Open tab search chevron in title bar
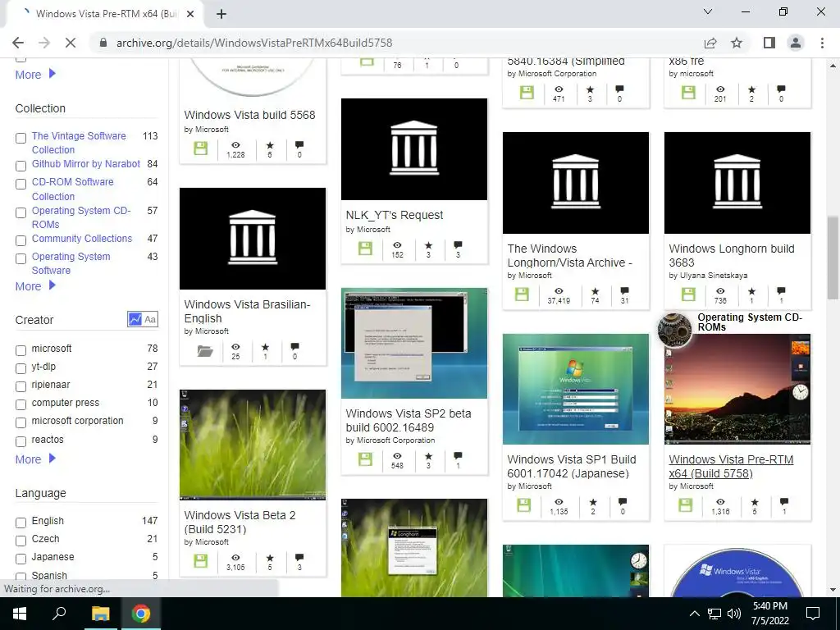The image size is (840, 630). (x=708, y=11)
